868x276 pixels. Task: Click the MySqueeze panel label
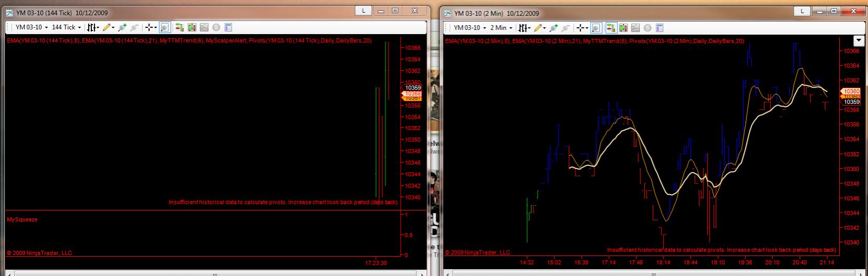(x=22, y=219)
